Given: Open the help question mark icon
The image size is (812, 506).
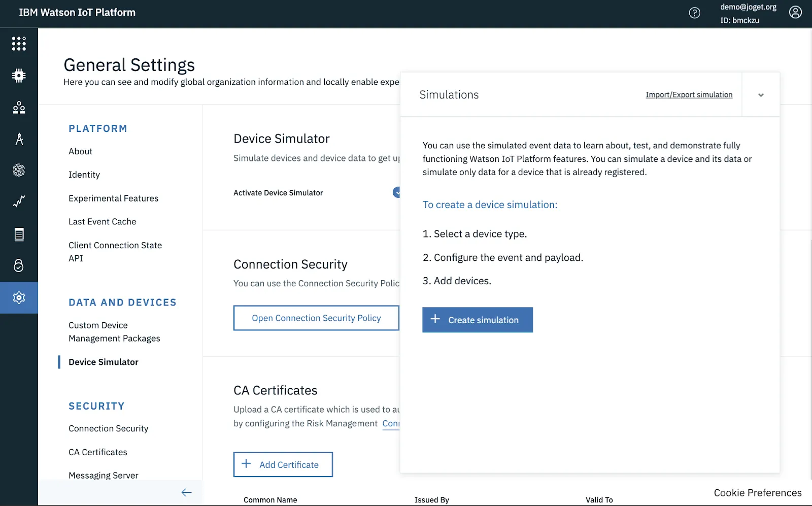Looking at the screenshot, I should pyautogui.click(x=694, y=13).
